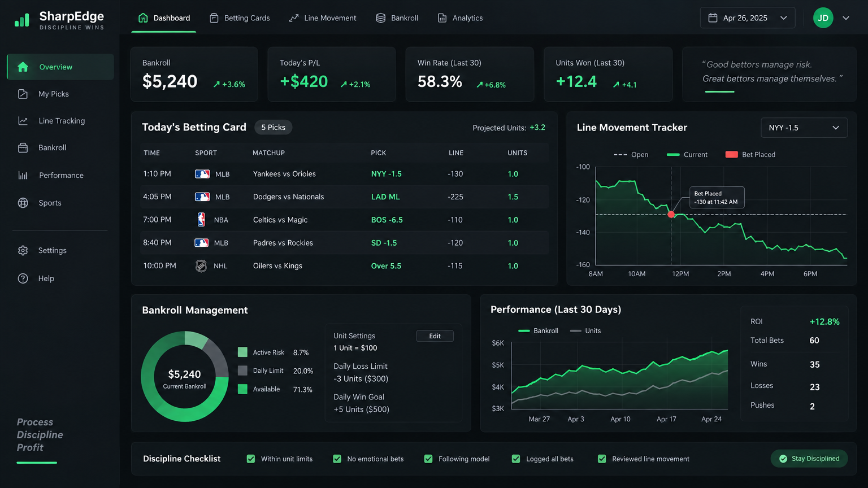Toggle 'Reviewed line movement' checkbox

(x=602, y=459)
